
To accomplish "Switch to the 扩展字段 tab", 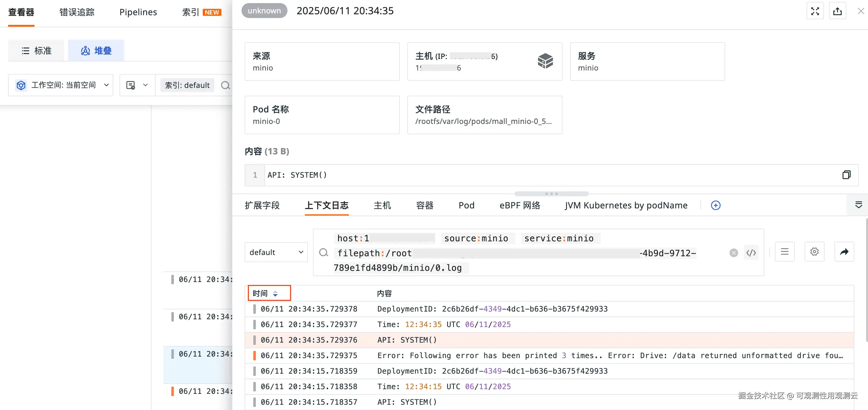I will tap(262, 205).
